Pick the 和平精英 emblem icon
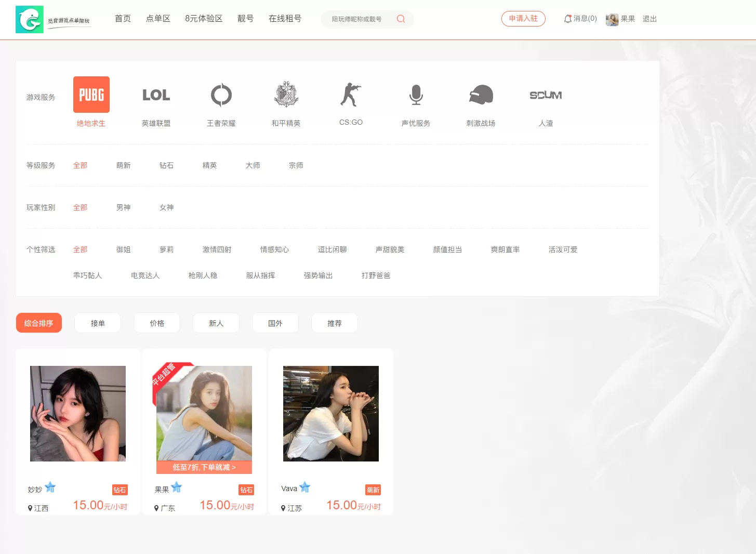The height and width of the screenshot is (554, 756). click(x=286, y=95)
